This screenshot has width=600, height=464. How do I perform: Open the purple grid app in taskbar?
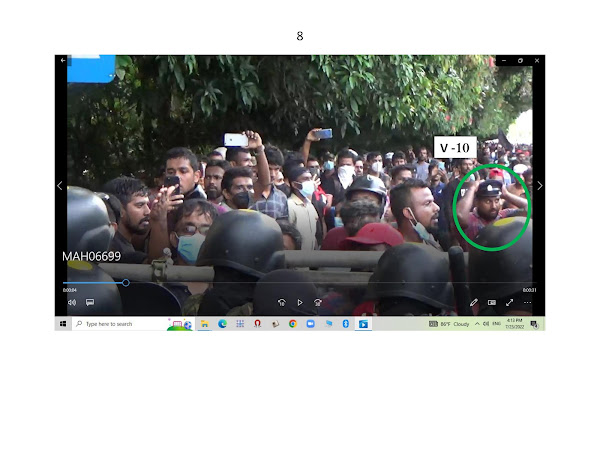(x=240, y=324)
